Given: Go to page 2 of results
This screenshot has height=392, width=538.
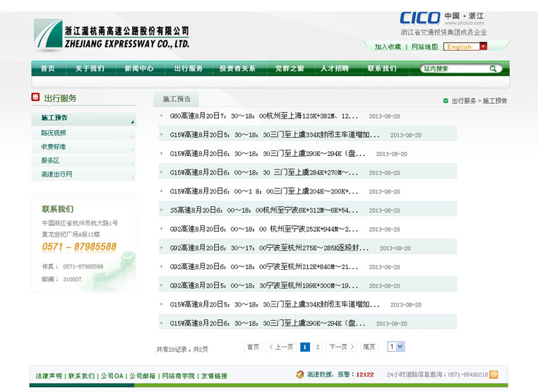Looking at the screenshot, I should [x=318, y=347].
